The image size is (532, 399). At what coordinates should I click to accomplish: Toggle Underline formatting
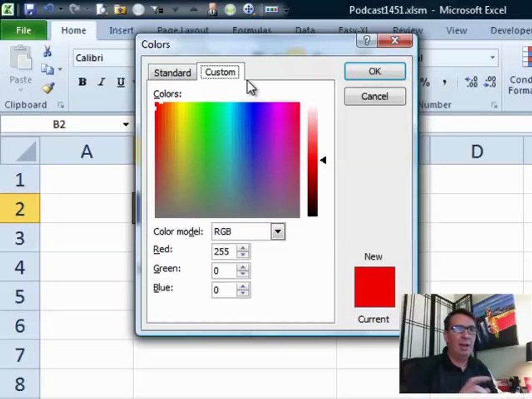pyautogui.click(x=120, y=82)
